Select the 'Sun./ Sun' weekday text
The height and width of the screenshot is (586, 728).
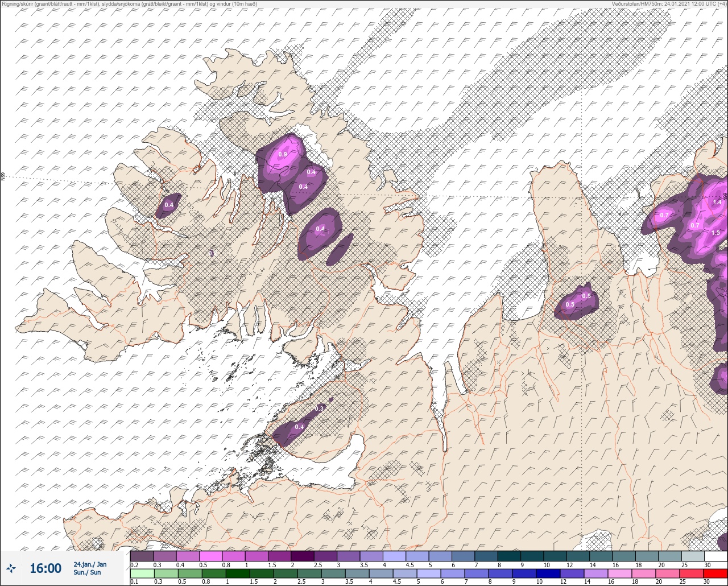87,572
